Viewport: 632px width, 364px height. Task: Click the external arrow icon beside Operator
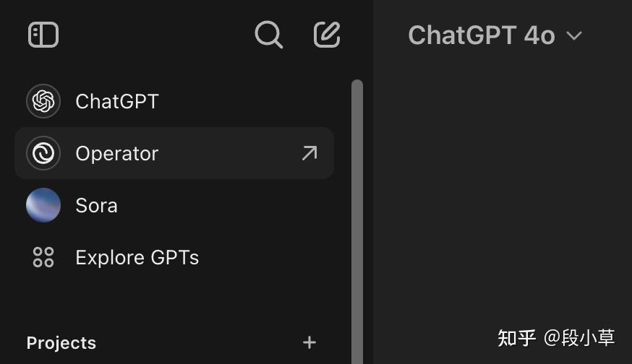click(309, 153)
